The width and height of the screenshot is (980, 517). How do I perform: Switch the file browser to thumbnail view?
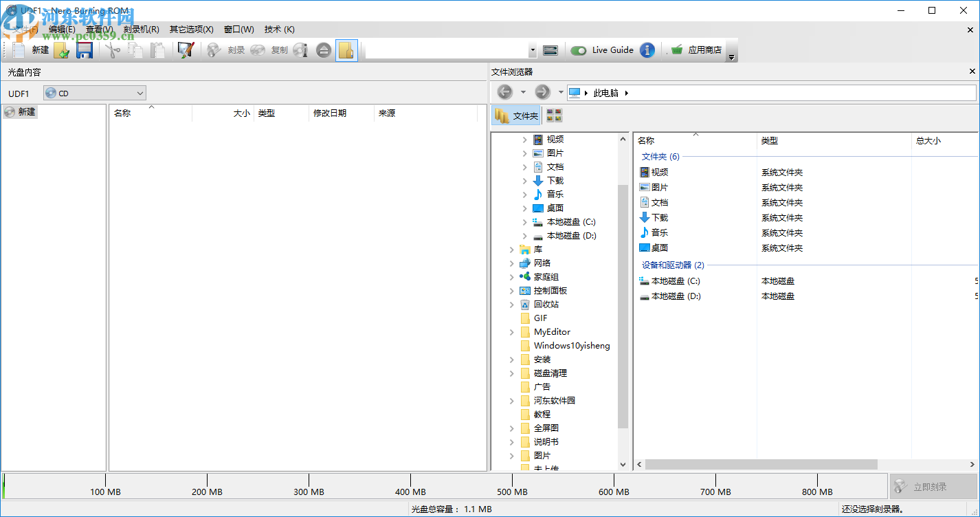[554, 115]
